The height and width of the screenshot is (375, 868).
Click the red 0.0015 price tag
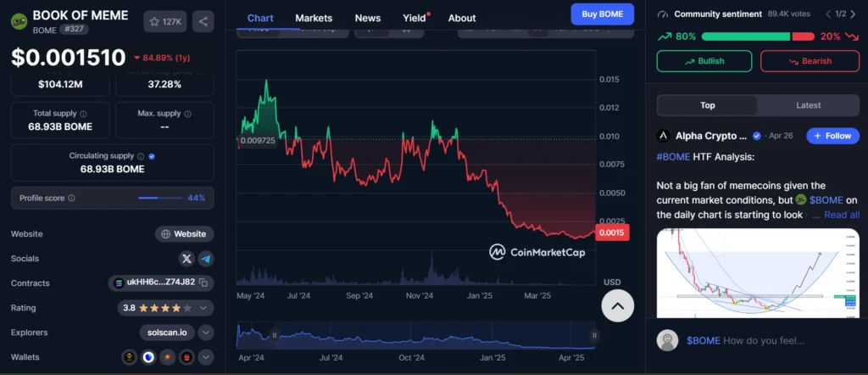click(x=612, y=232)
